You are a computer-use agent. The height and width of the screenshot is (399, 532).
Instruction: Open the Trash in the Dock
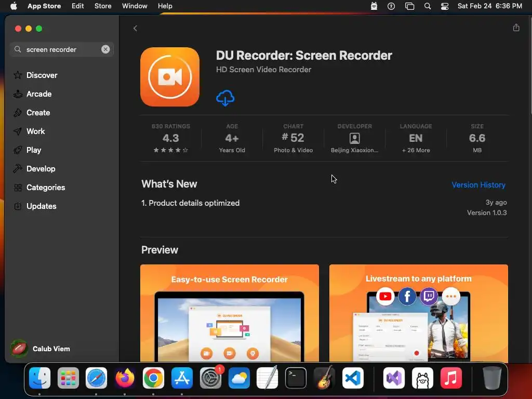pos(491,378)
